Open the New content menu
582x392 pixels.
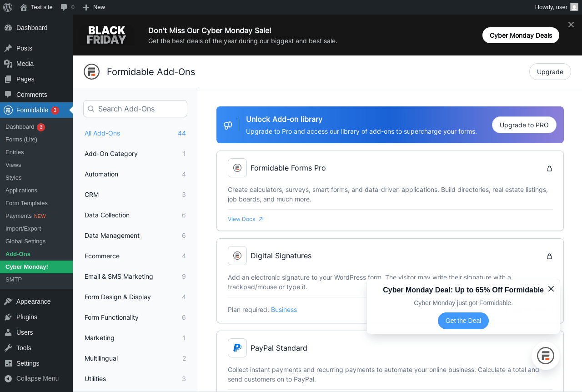pyautogui.click(x=94, y=7)
